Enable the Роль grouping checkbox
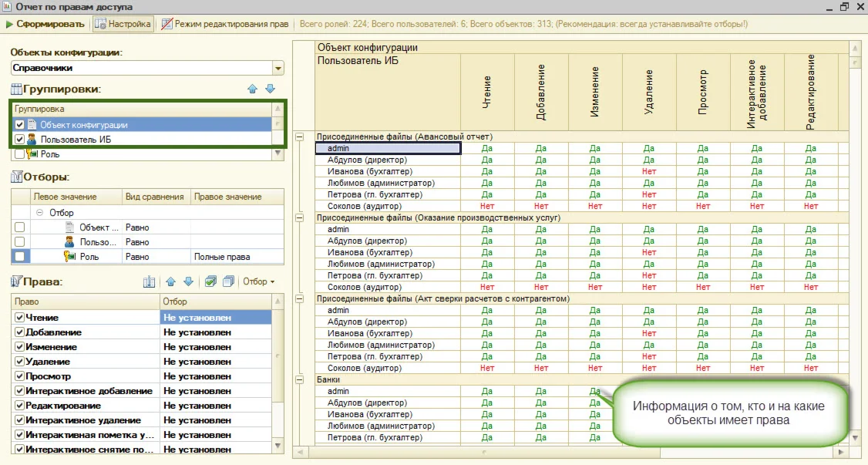The image size is (868, 465). tap(20, 153)
